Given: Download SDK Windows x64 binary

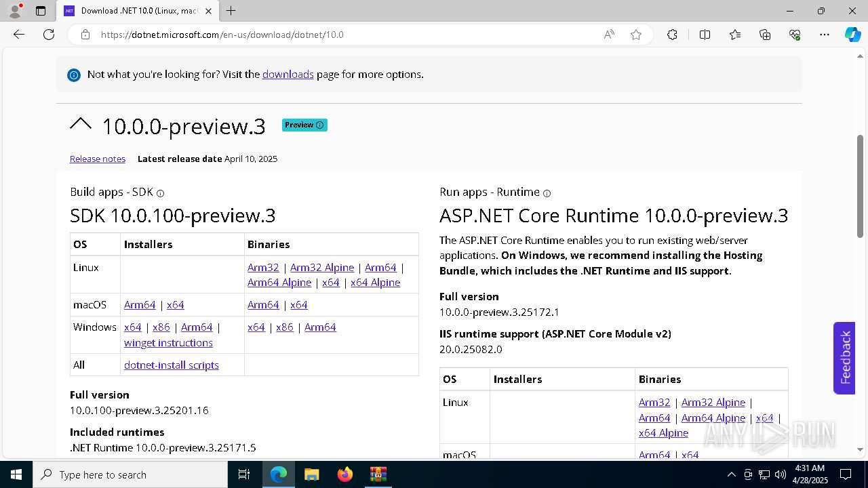Looking at the screenshot, I should click(256, 327).
